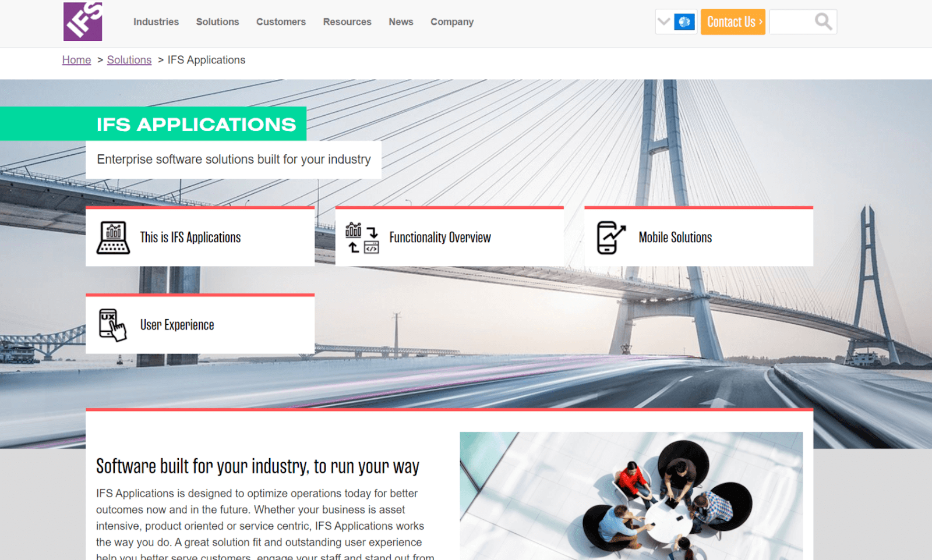Open Functionality Overview
This screenshot has height=560, width=932.
(450, 236)
